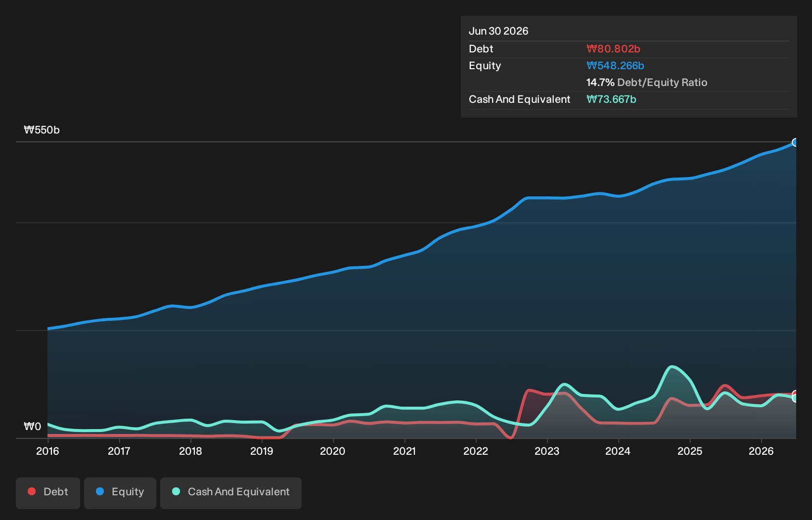This screenshot has height=520, width=812.
Task: Toggle the Debt series legend button
Action: 48,493
